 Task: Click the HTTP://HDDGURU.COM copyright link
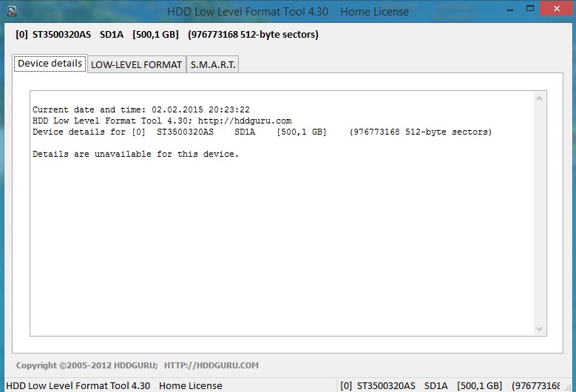(211, 365)
